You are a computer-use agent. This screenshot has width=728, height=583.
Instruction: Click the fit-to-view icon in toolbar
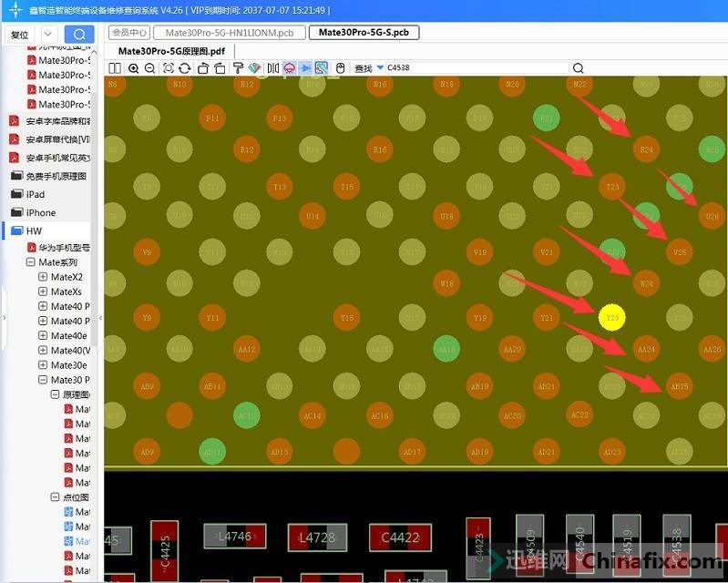pyautogui.click(x=169, y=68)
